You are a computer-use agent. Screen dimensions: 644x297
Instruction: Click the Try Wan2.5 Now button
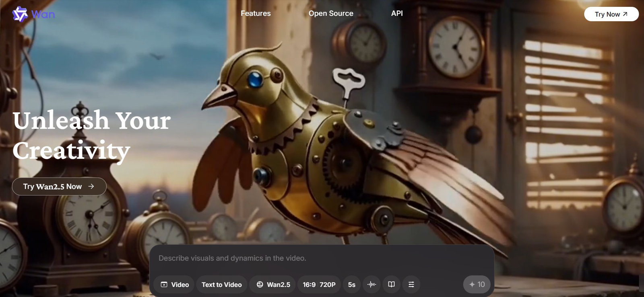tap(59, 186)
